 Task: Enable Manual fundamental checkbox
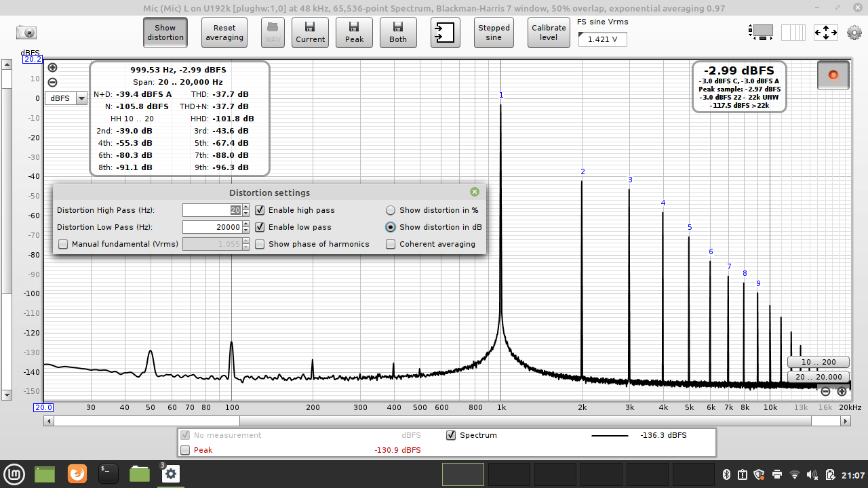63,244
